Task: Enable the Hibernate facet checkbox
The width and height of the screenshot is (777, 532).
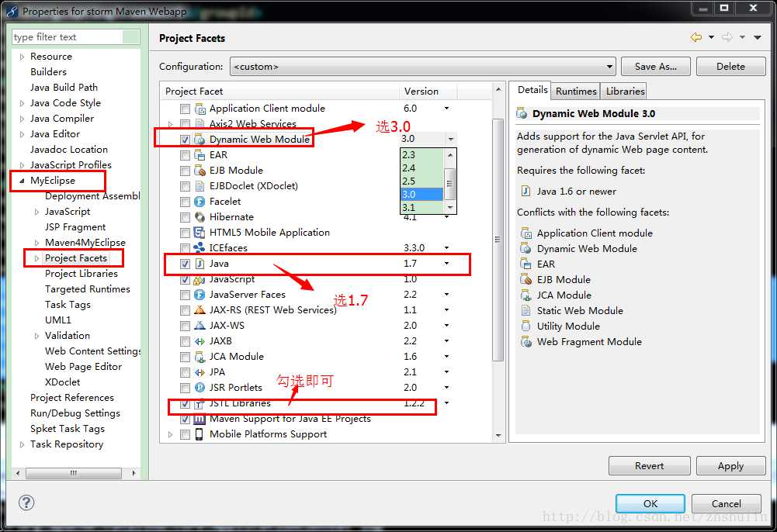Action: click(185, 218)
